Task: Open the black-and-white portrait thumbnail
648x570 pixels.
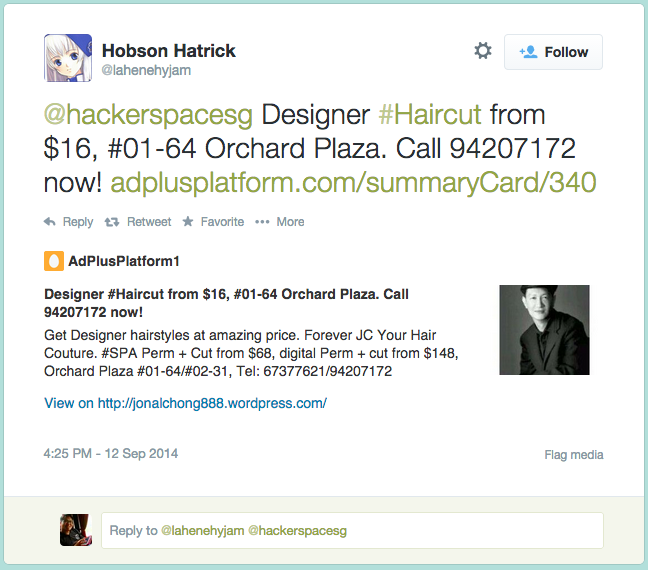Action: click(x=544, y=330)
